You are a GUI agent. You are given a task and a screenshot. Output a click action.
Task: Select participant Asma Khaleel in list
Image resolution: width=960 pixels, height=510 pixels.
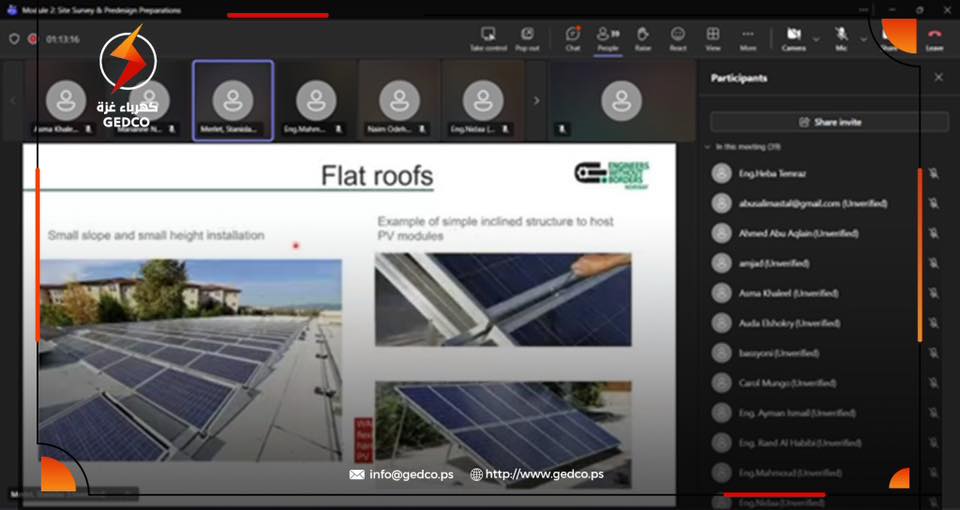(789, 293)
